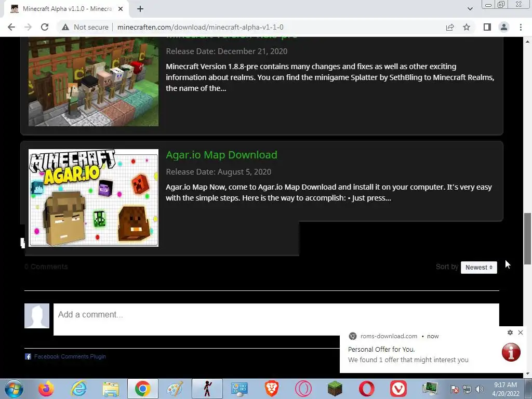Open the Minecraft 1.8.8-pre thumbnail image
Viewport: 532px width, 399px height.
pyautogui.click(x=94, y=82)
